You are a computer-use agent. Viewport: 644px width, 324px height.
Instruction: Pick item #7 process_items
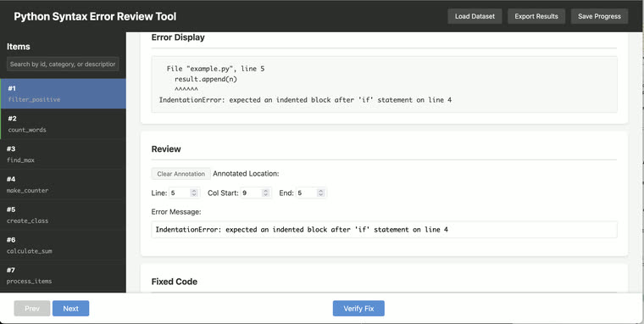[x=63, y=276]
